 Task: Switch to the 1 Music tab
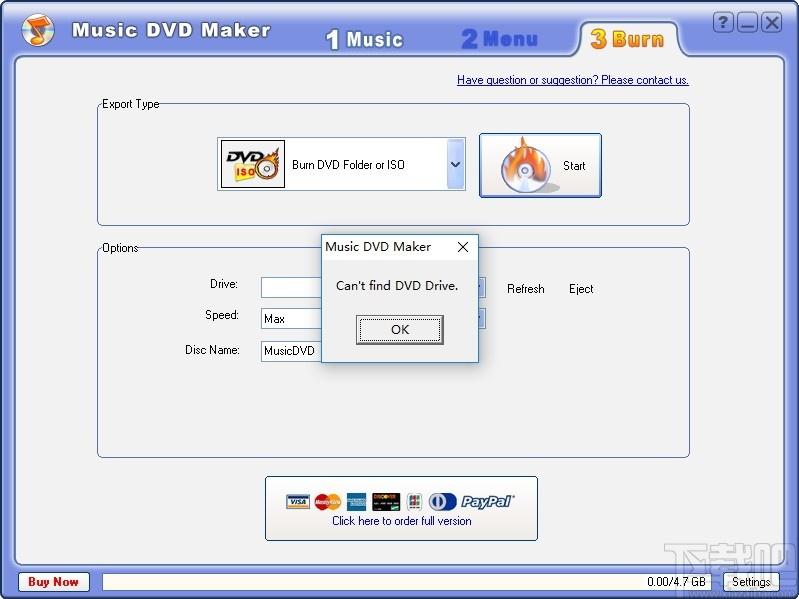click(x=364, y=40)
